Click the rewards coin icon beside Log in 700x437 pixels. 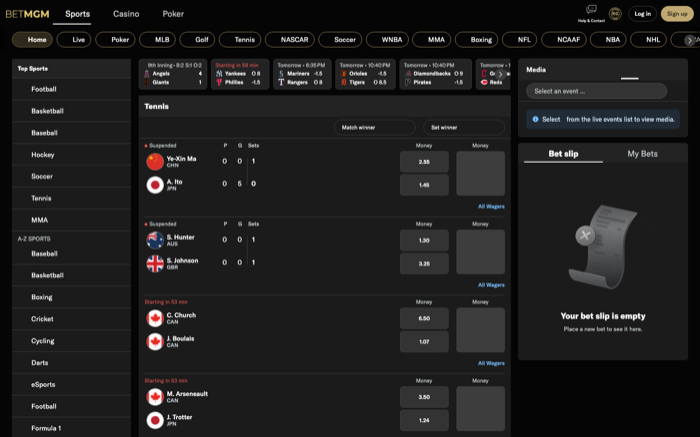coord(615,14)
